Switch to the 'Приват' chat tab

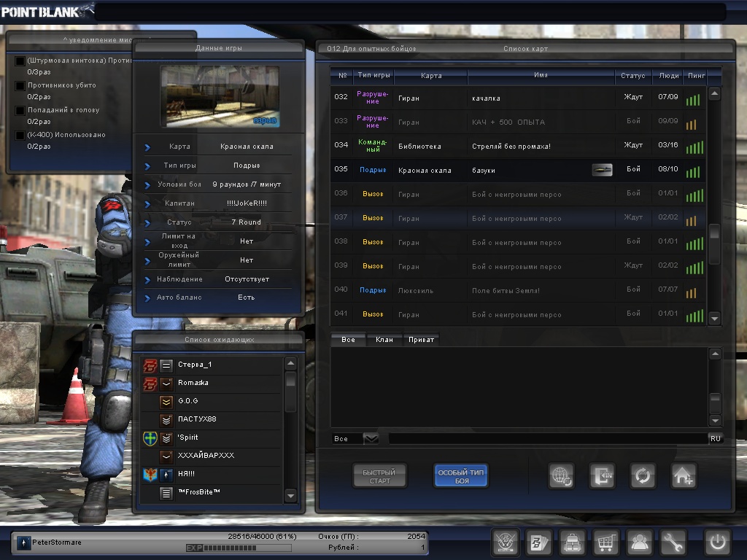pos(422,340)
